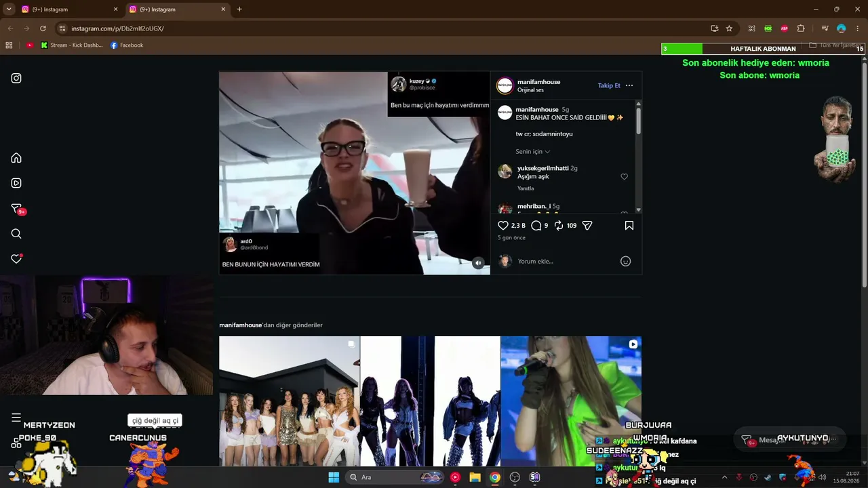
Task: Open the media controls icon in Chrome toolbar
Action: click(825, 28)
